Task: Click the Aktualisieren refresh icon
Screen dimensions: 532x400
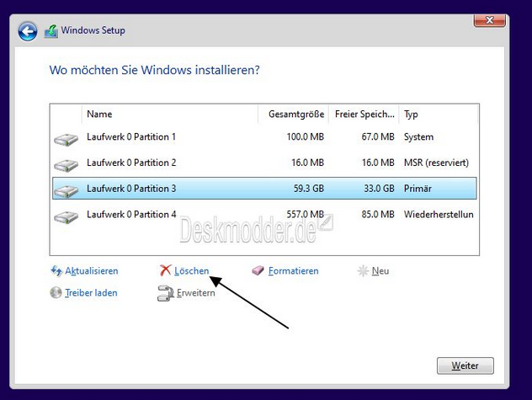Action: [x=56, y=271]
